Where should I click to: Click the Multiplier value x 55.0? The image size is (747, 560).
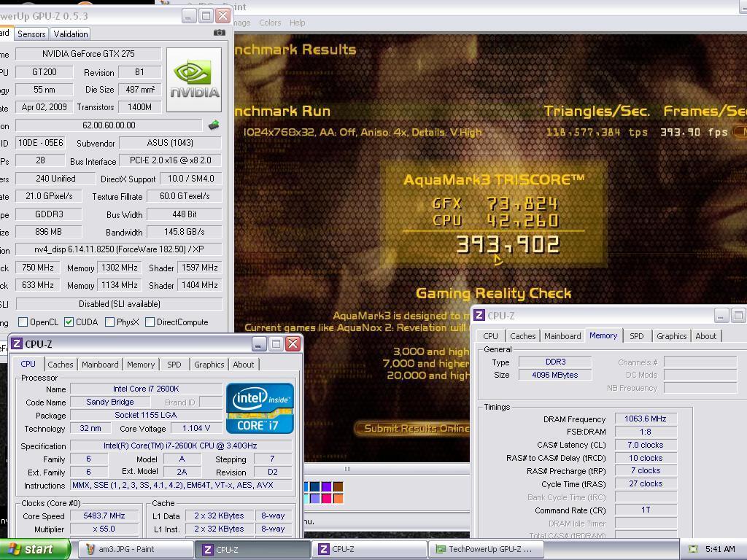point(104,529)
